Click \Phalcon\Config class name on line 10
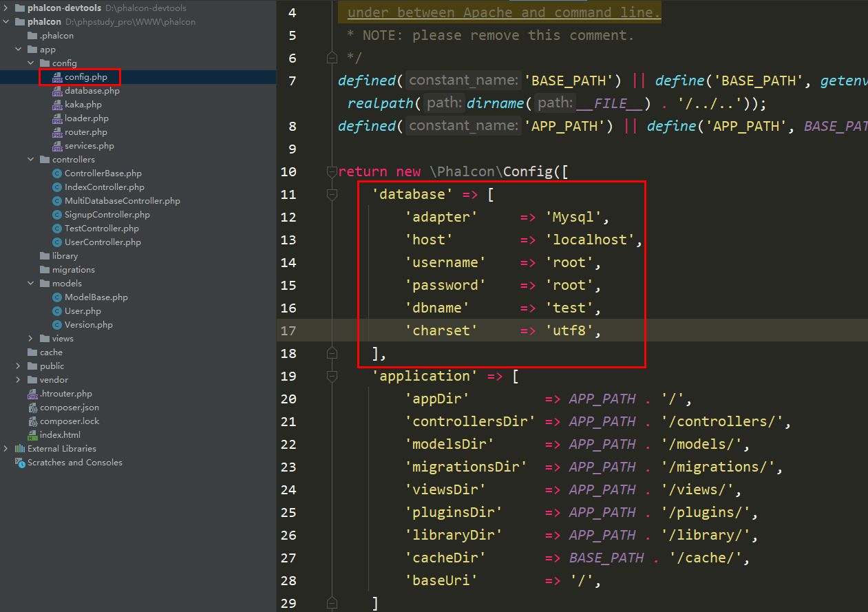This screenshot has width=868, height=612. [x=492, y=171]
